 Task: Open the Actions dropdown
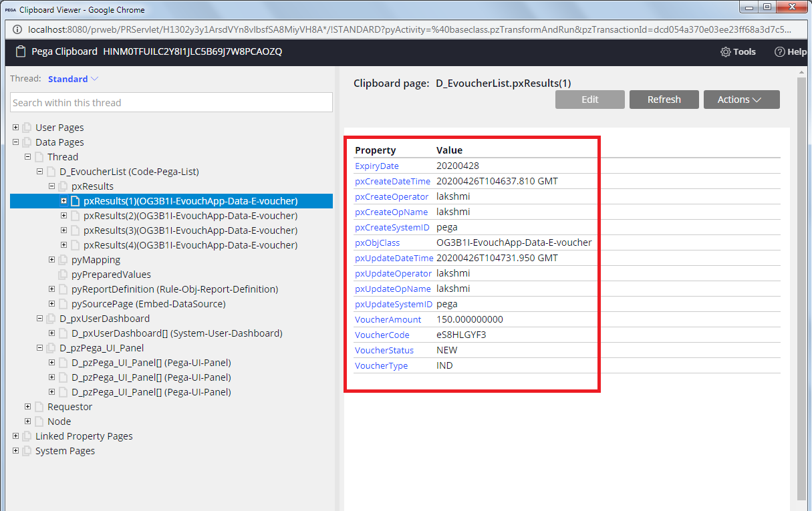pyautogui.click(x=741, y=99)
